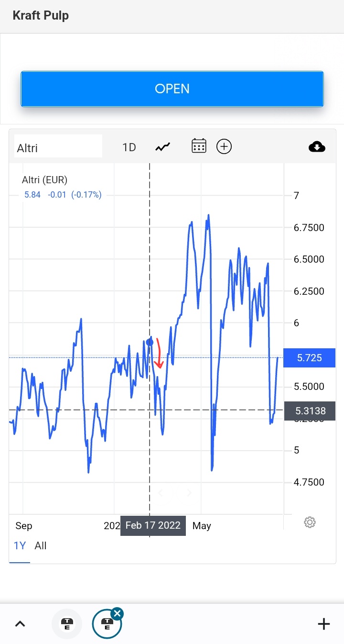344x644 pixels.
Task: Select the 1Y time range tab
Action: pos(20,546)
